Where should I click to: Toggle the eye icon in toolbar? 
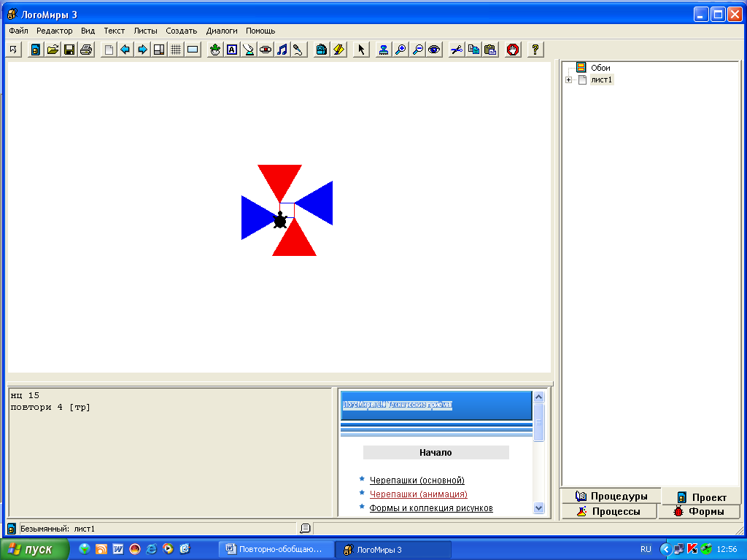click(434, 50)
